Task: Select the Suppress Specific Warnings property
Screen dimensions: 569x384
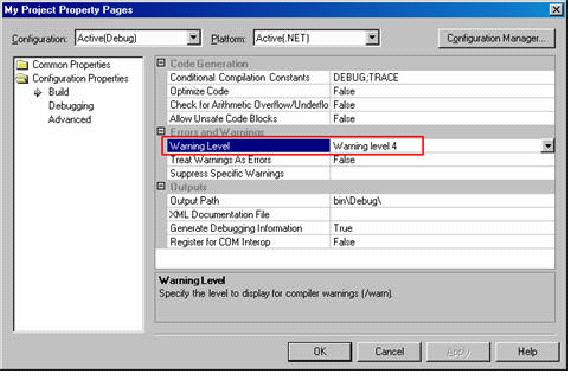Action: click(248, 173)
